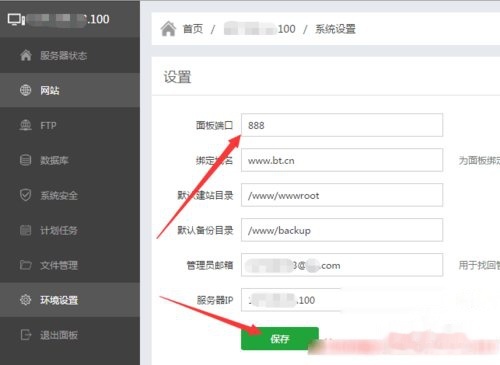Click the calendar icon for 计划任务
Screen dimensions: 500x365
pyautogui.click(x=26, y=230)
